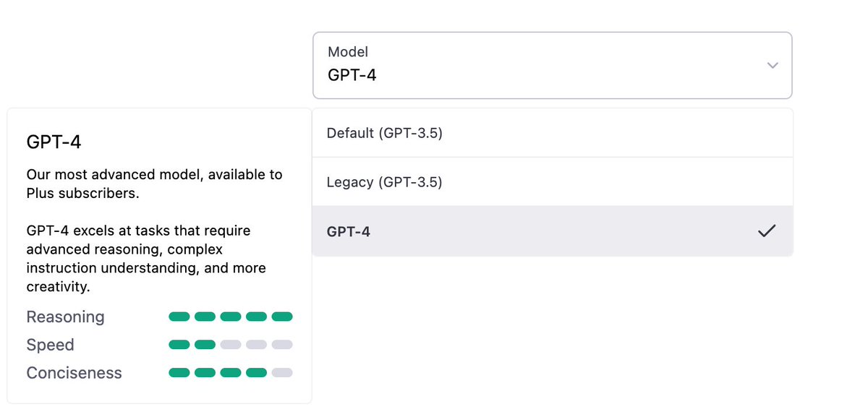
Task: Open the Model dropdown showing GPT-4
Action: point(552,65)
